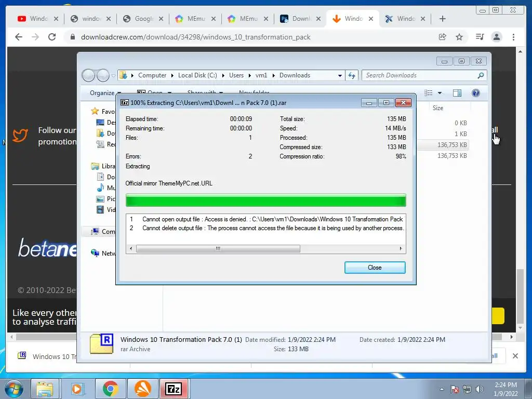Click Close button in 7-Zip extracting dialog
This screenshot has width=532, height=399.
(375, 268)
